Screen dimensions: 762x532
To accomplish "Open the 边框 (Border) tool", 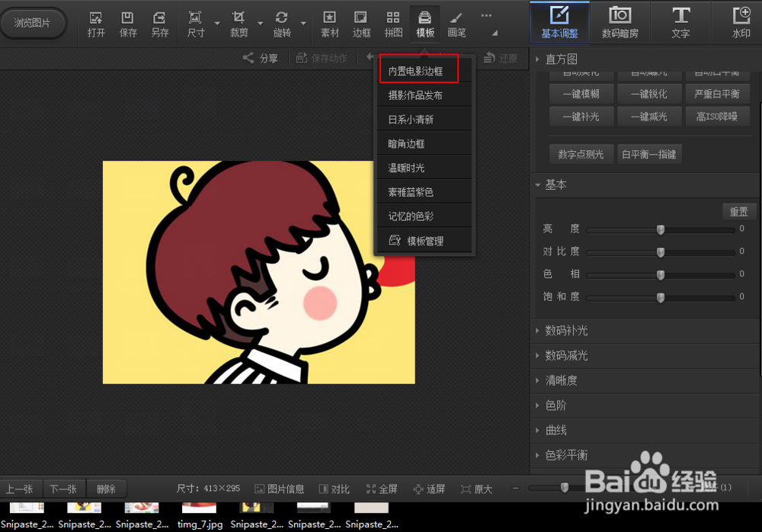I will pyautogui.click(x=361, y=24).
